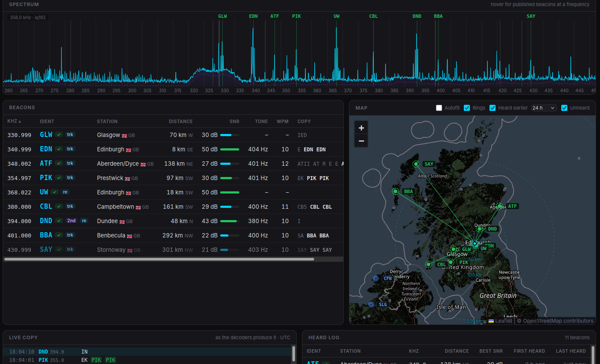Image resolution: width=600 pixels, height=364 pixels.
Task: Disable the Rings checkbox
Action: click(467, 108)
